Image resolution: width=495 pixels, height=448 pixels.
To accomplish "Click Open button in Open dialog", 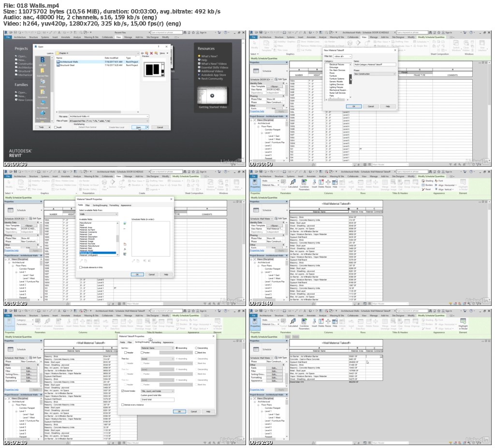I will click(x=138, y=127).
